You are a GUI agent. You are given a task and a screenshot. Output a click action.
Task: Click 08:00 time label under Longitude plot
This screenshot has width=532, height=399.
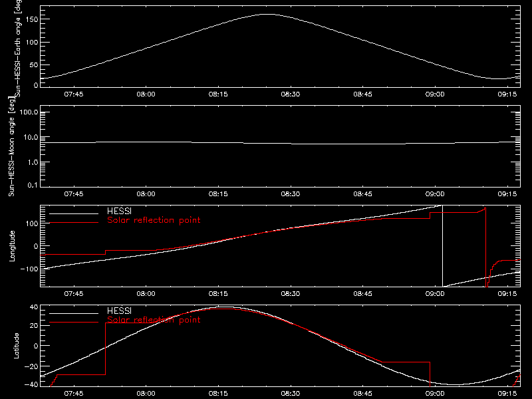146,294
